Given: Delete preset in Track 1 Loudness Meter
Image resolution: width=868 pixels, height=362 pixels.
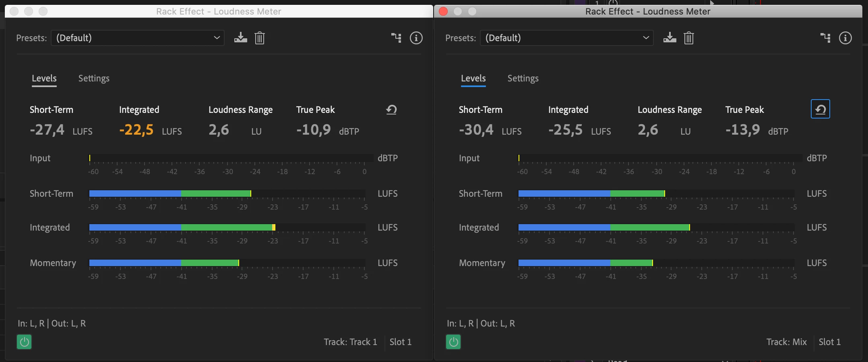Looking at the screenshot, I should (x=260, y=38).
